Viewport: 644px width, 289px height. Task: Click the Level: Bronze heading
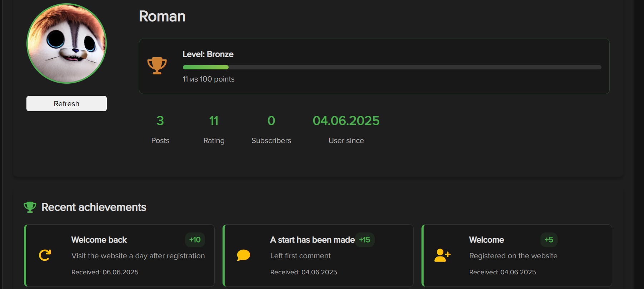[x=208, y=54]
